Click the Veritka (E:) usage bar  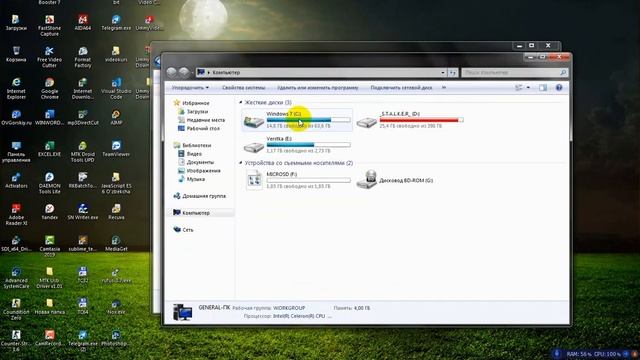(308, 145)
